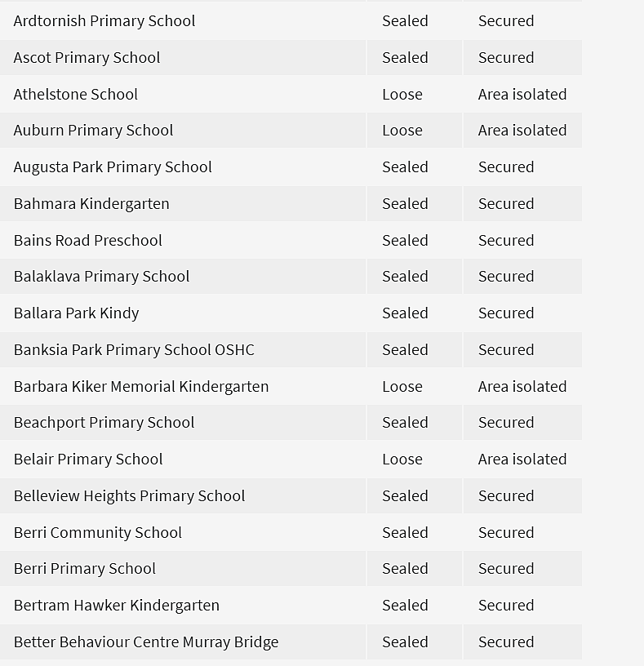Click Loose status for Auburn Primary School
This screenshot has width=644, height=666.
pyautogui.click(x=402, y=131)
